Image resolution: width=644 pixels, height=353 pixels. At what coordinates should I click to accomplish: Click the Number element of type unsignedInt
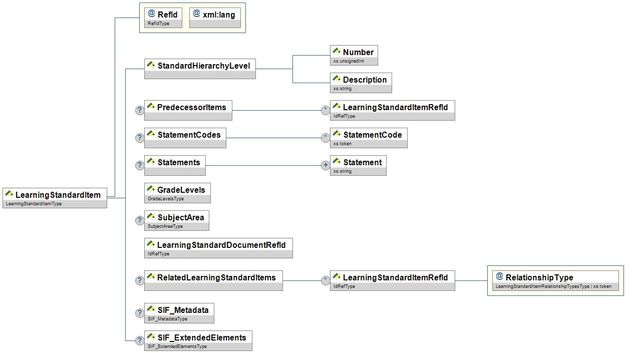(x=354, y=55)
